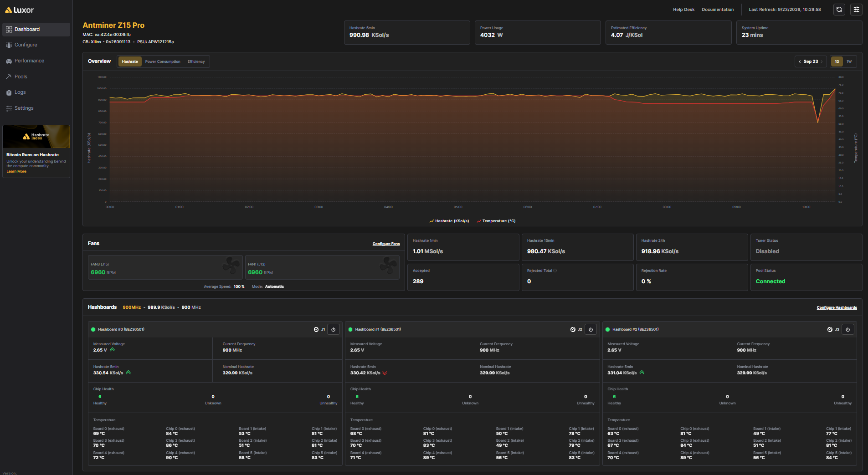Image resolution: width=868 pixels, height=475 pixels.
Task: Toggle power for Hashboard #1
Action: [591, 329]
